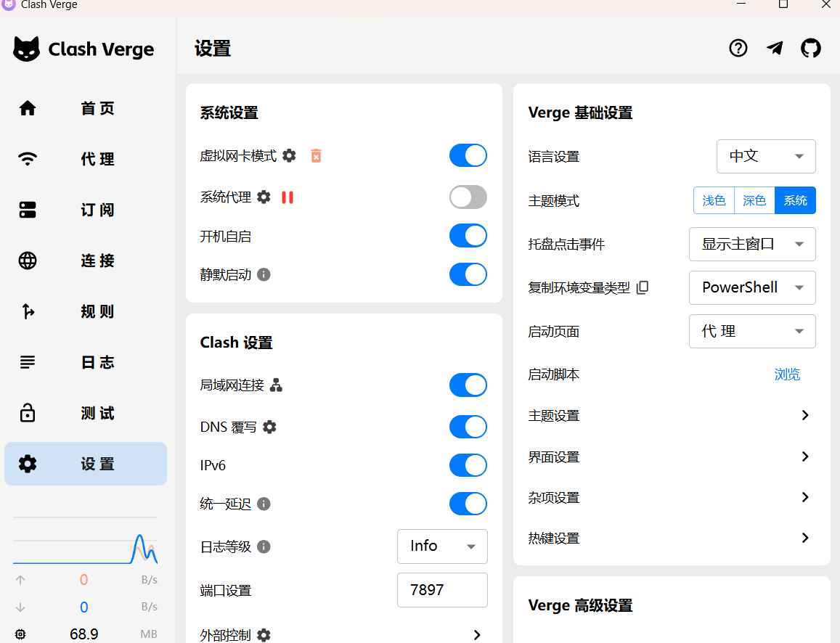Click the lock icon for 测试
This screenshot has width=840, height=643.
(x=28, y=413)
